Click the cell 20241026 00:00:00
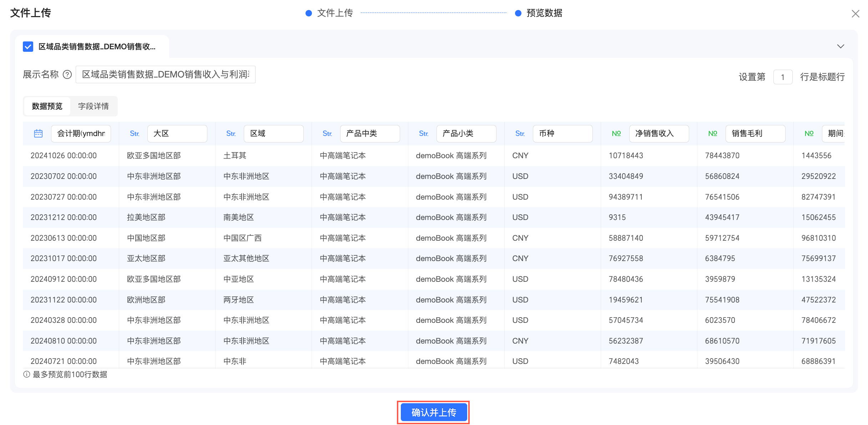This screenshot has height=425, width=868. (x=64, y=156)
